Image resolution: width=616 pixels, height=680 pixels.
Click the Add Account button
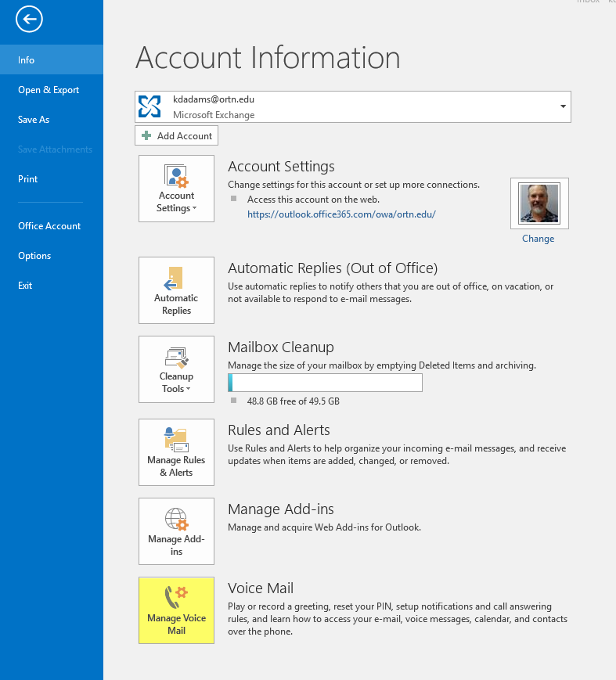pyautogui.click(x=177, y=135)
